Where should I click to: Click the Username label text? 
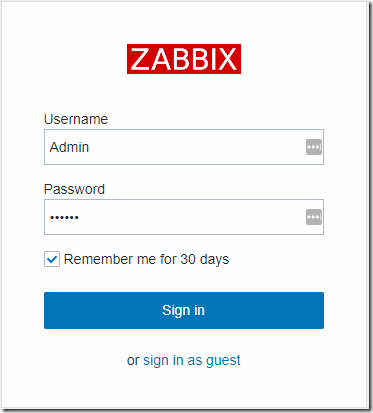76,119
